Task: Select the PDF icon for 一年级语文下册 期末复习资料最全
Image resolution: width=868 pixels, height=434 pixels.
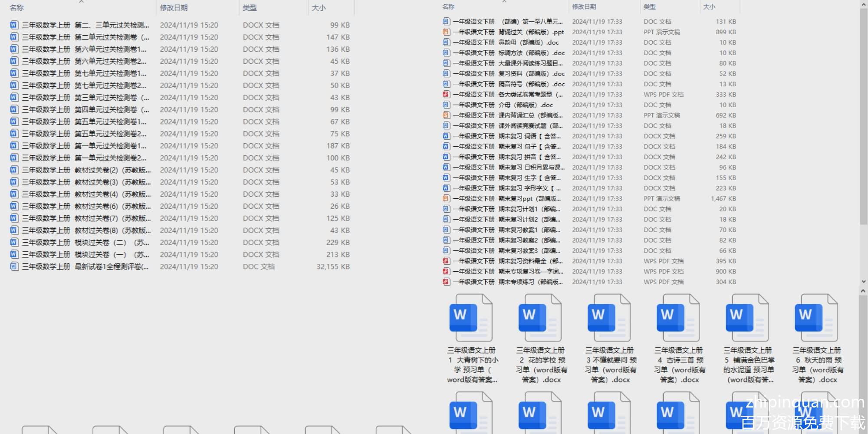Action: 446,261
